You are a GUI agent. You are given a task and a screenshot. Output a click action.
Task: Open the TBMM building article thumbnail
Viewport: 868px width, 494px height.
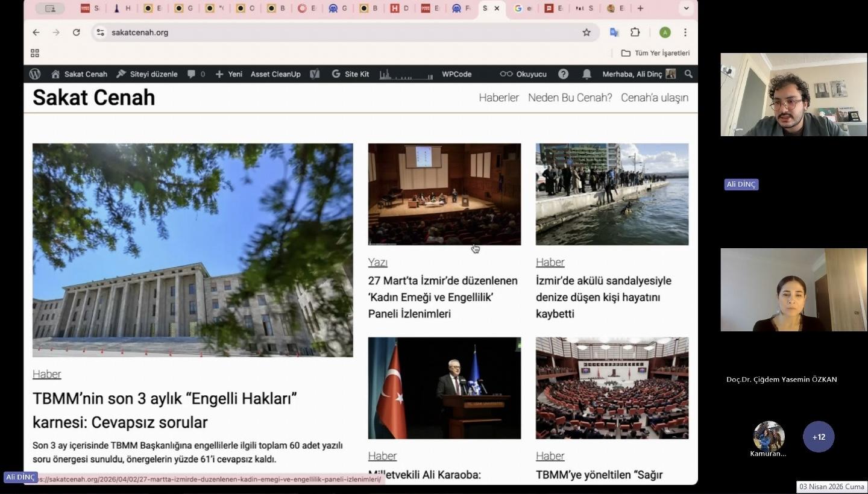point(192,250)
